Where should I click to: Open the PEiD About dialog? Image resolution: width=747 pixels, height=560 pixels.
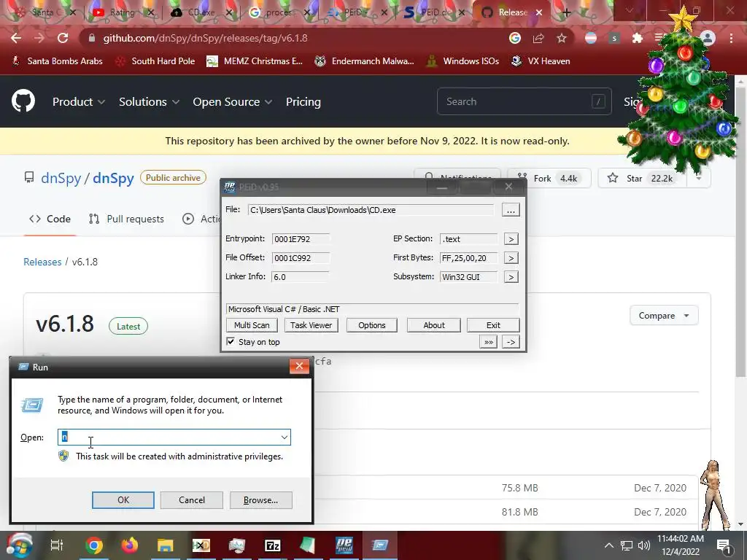click(434, 325)
